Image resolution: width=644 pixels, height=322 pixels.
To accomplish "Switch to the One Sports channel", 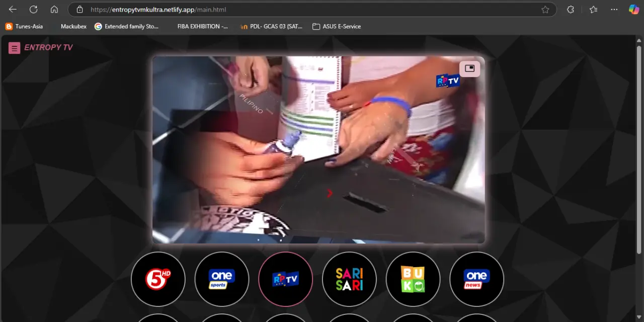I will [x=222, y=279].
